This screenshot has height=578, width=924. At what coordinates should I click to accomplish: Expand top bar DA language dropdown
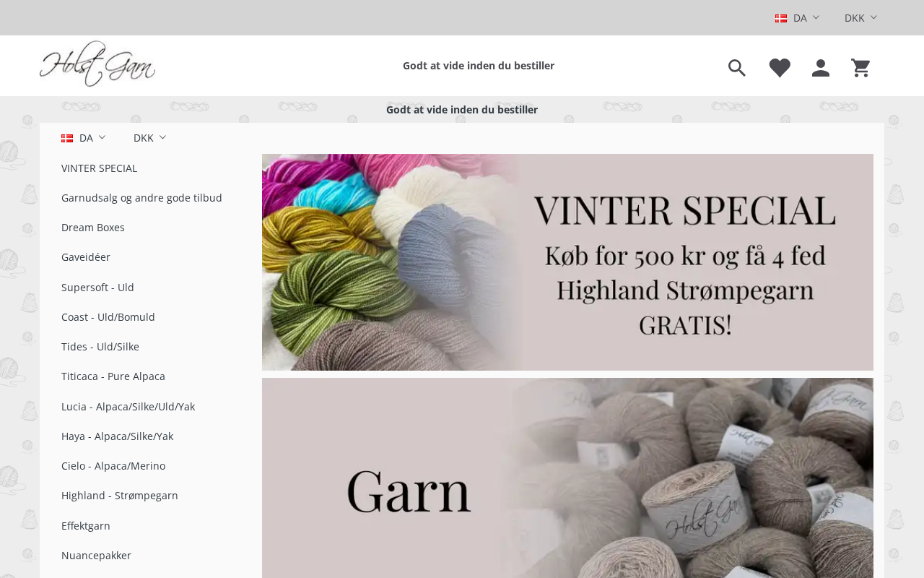coord(798,18)
